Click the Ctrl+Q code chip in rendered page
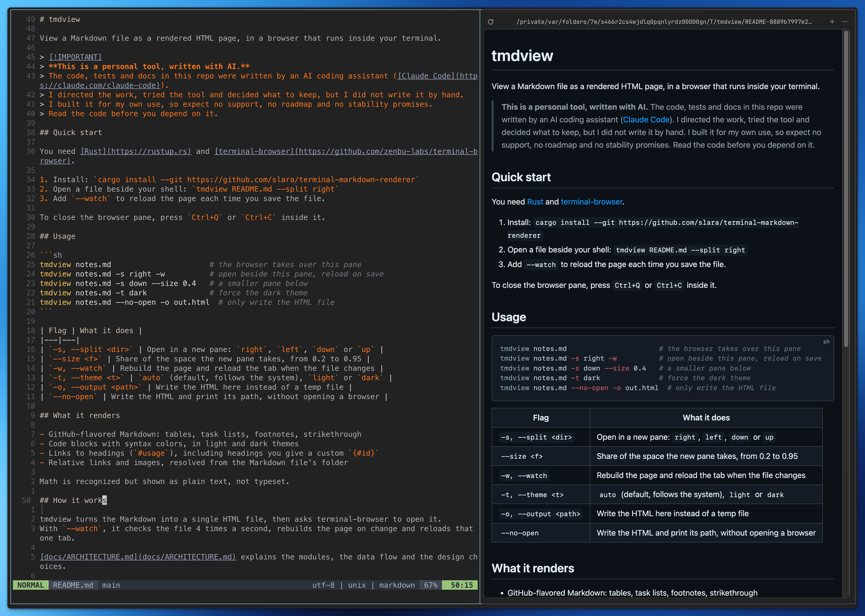Screen dimensions: 865x616 (x=627, y=285)
